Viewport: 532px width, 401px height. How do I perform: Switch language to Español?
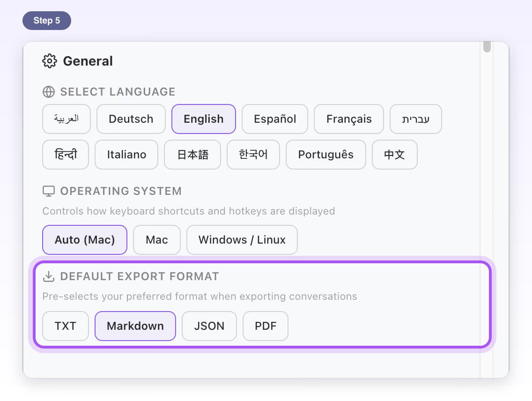pyautogui.click(x=275, y=119)
